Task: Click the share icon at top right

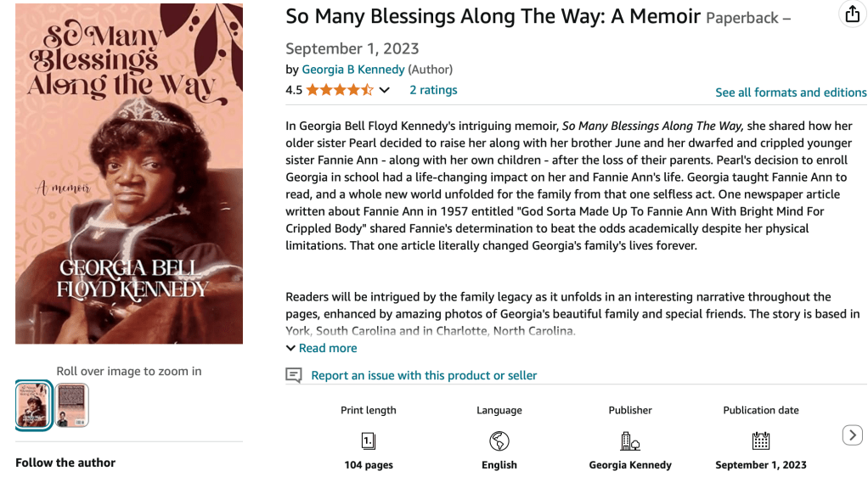Action: [x=852, y=14]
